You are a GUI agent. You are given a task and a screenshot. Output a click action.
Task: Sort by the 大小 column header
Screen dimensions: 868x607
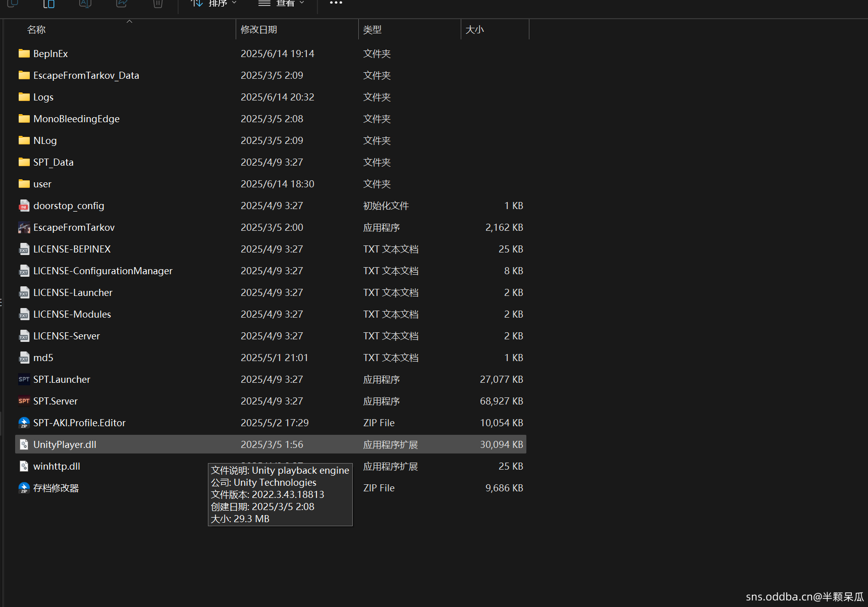475,30
